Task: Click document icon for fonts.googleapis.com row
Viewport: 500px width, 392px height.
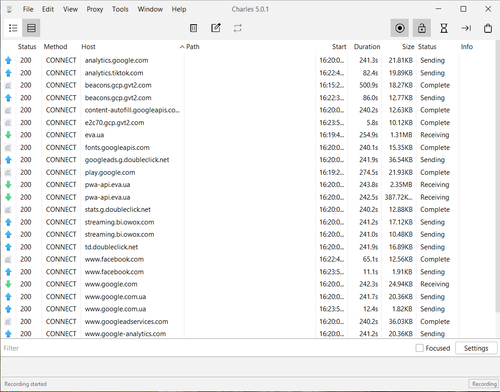Action: (x=8, y=147)
